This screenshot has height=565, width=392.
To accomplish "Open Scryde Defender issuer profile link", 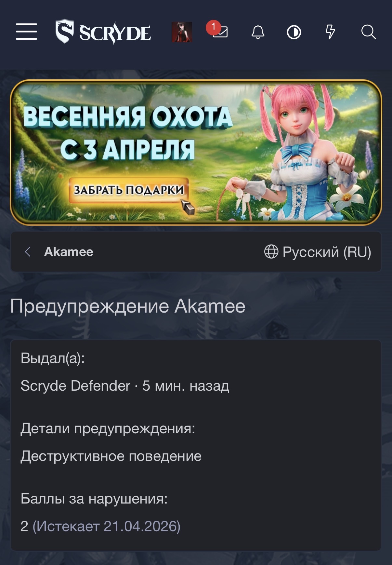I will [75, 386].
